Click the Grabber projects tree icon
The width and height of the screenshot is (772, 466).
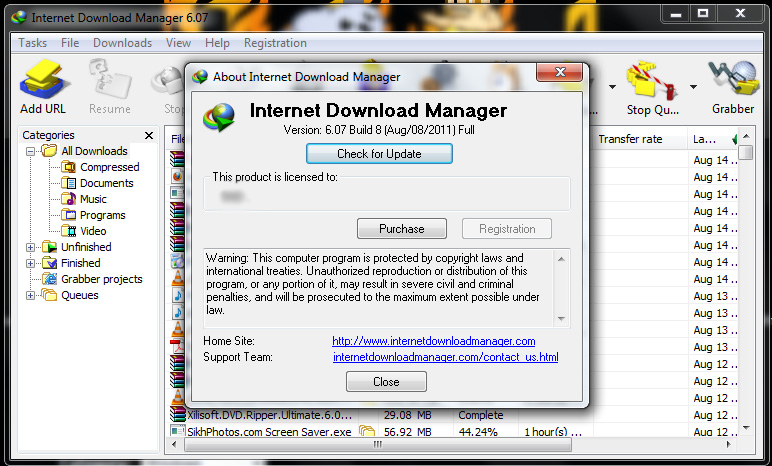pos(49,279)
